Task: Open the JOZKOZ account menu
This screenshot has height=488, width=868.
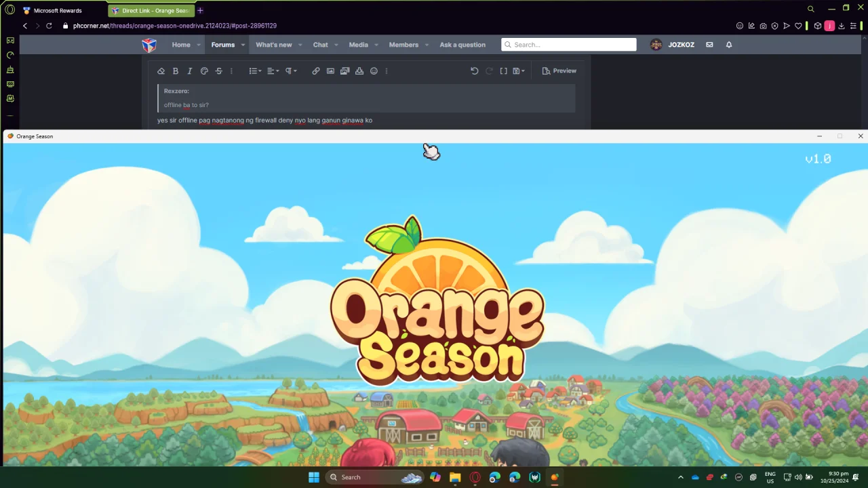Action: click(673, 45)
